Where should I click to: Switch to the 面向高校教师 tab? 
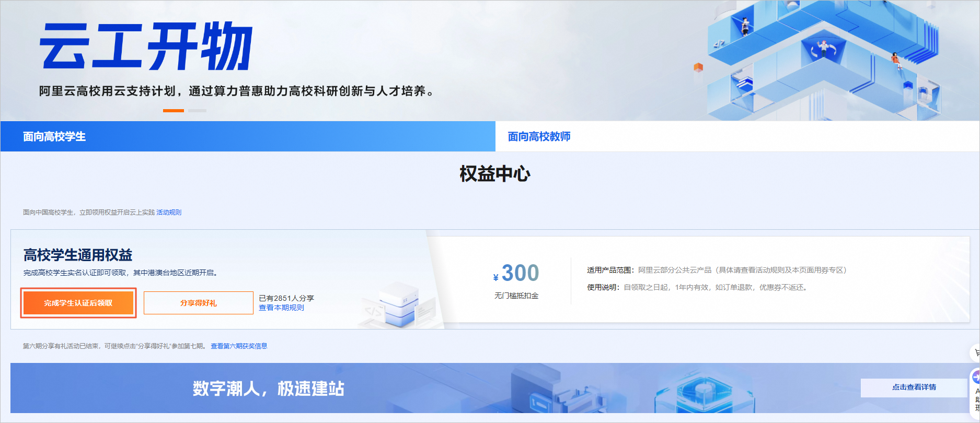(x=737, y=136)
